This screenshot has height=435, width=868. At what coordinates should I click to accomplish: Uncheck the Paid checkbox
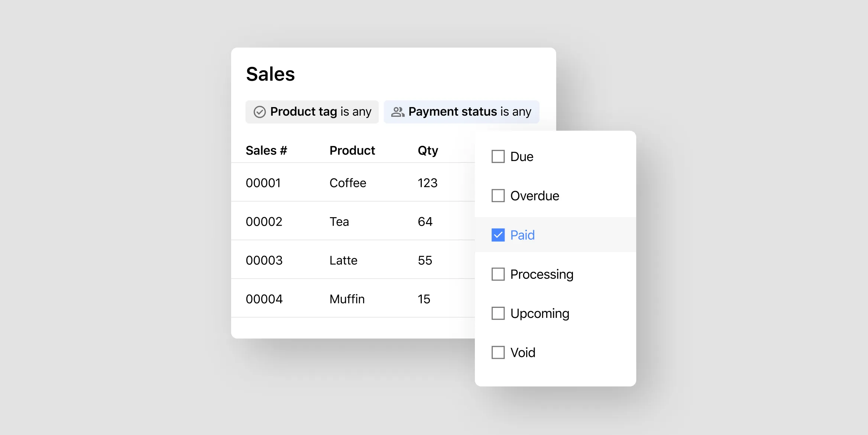click(498, 235)
